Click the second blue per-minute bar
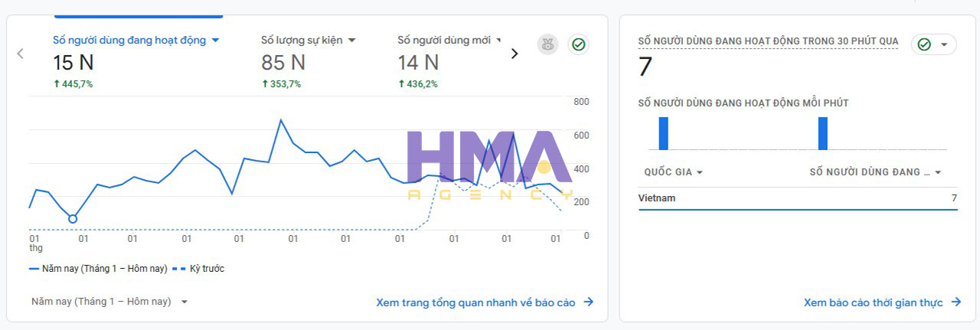The width and height of the screenshot is (980, 330). click(823, 133)
